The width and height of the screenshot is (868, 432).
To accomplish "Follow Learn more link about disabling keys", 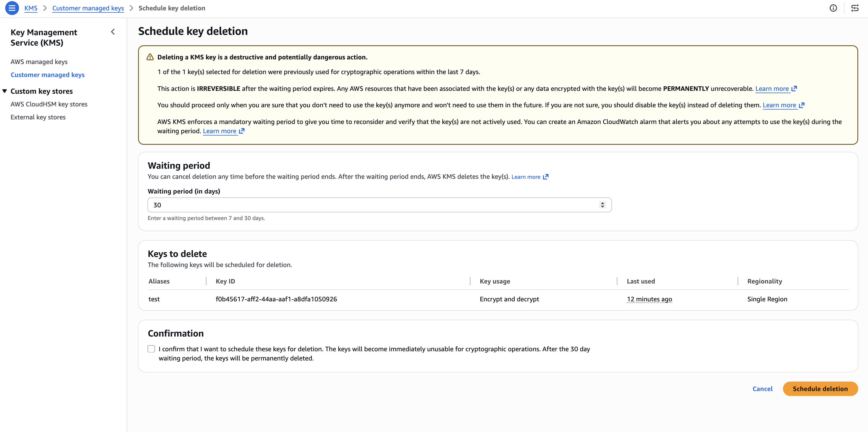I will [779, 105].
